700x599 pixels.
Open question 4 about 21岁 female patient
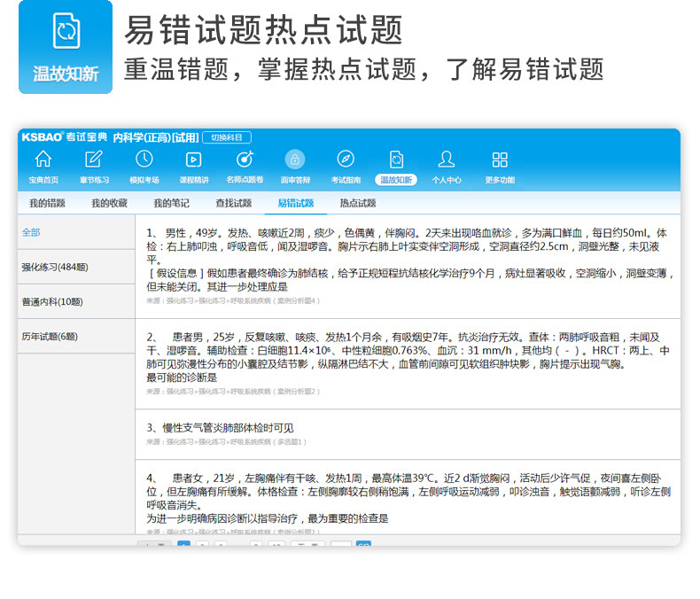(408, 497)
